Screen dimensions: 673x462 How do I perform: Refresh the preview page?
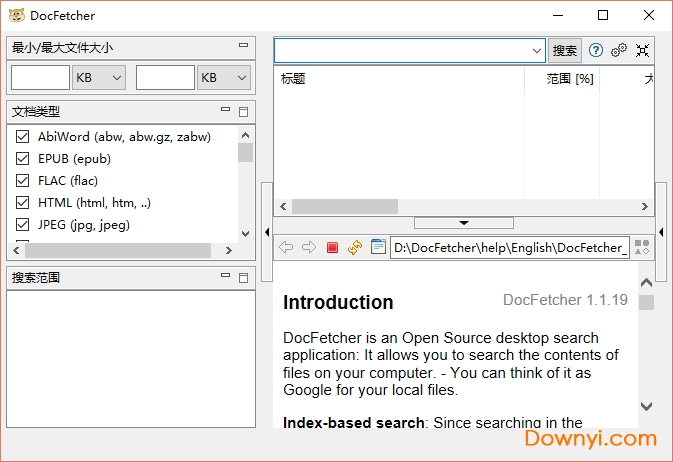tap(355, 247)
